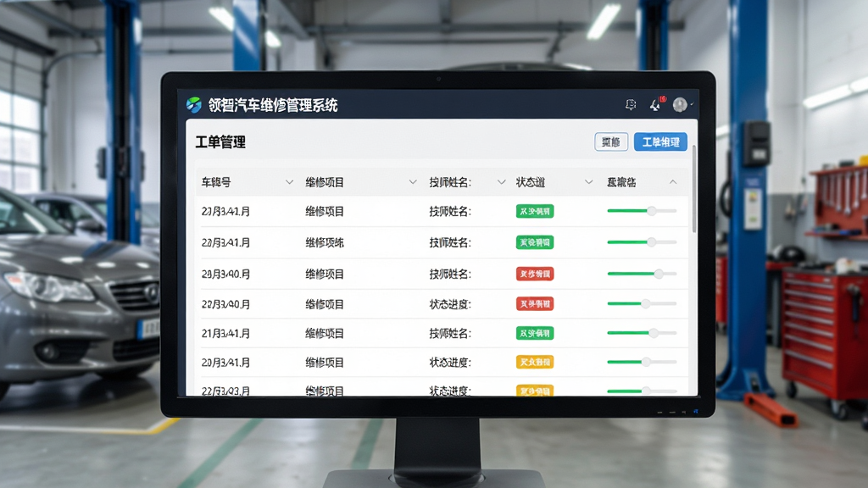
Task: Click the progress slider in the first row
Action: (642, 211)
